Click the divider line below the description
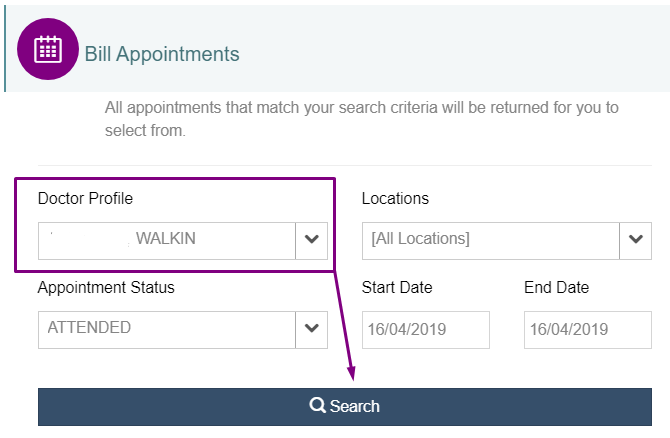The height and width of the screenshot is (438, 670). tap(344, 166)
